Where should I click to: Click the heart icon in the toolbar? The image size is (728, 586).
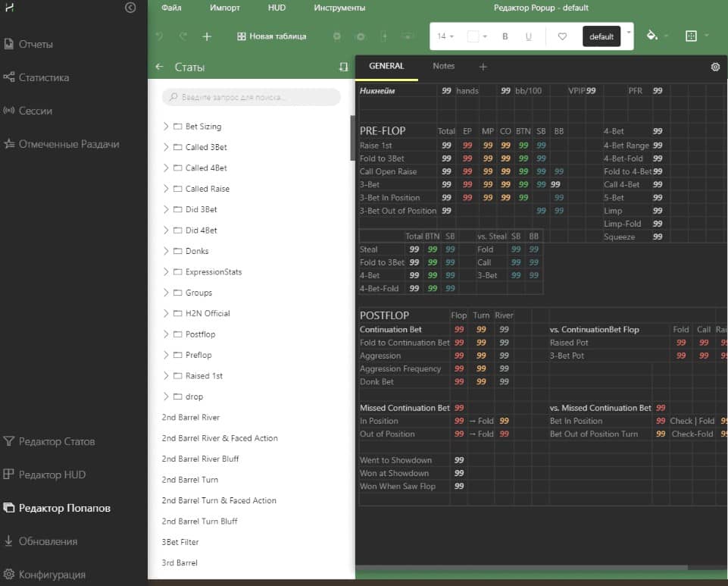(562, 36)
